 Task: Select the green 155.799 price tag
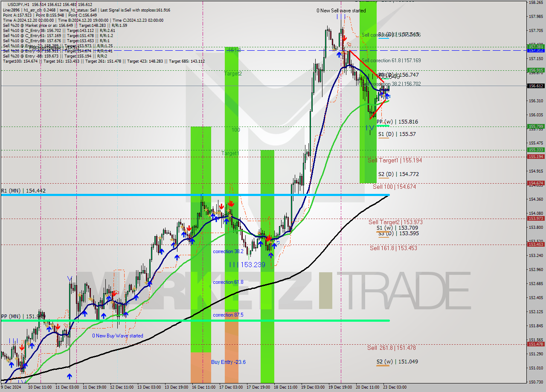tap(536, 126)
